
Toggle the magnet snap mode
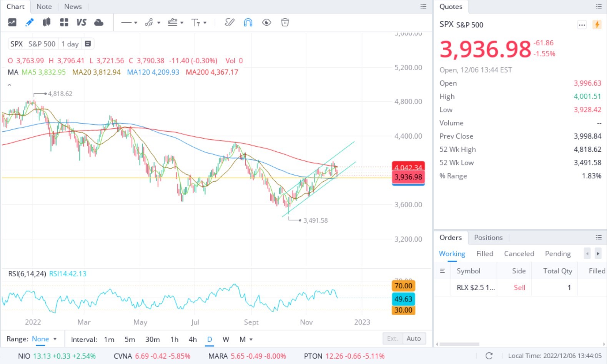pos(248,23)
